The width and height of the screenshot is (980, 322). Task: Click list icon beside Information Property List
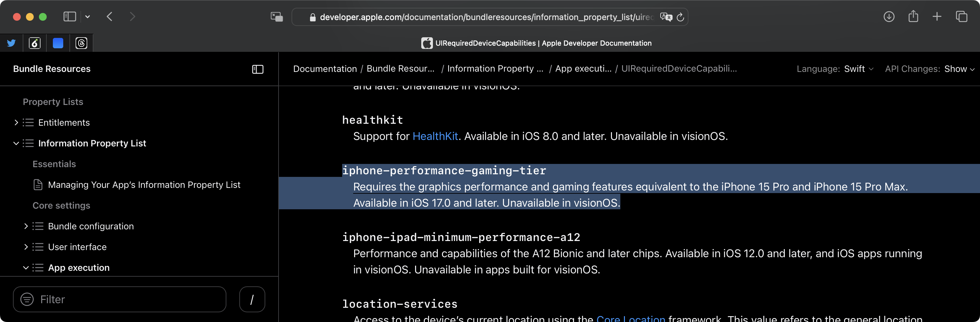pyautogui.click(x=28, y=143)
